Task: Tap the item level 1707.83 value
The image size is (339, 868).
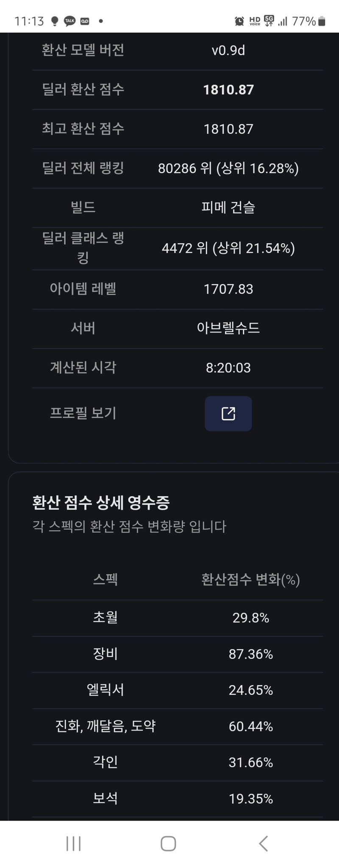Action: (228, 289)
